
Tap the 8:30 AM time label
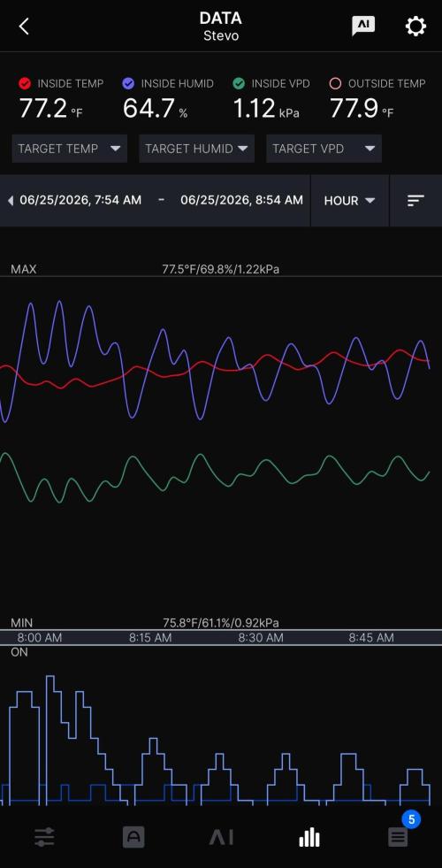[x=261, y=638]
